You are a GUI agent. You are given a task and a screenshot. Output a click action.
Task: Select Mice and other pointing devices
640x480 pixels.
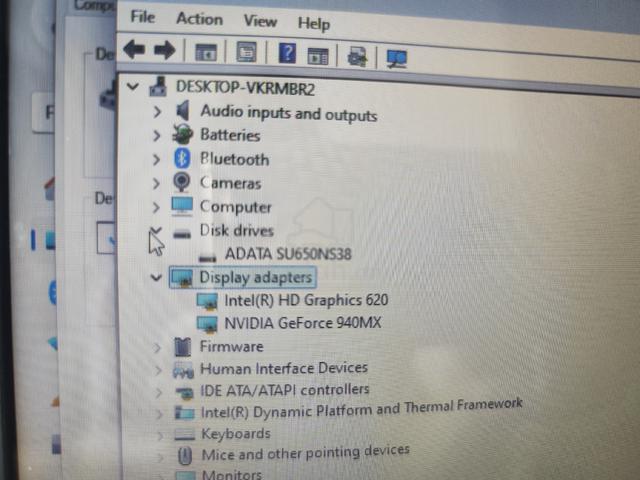pos(305,453)
